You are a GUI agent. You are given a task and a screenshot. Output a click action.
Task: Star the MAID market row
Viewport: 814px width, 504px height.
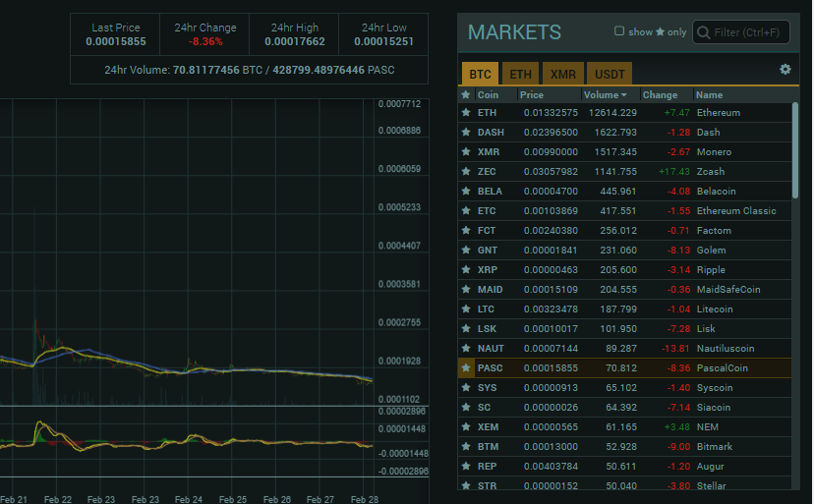click(x=466, y=289)
